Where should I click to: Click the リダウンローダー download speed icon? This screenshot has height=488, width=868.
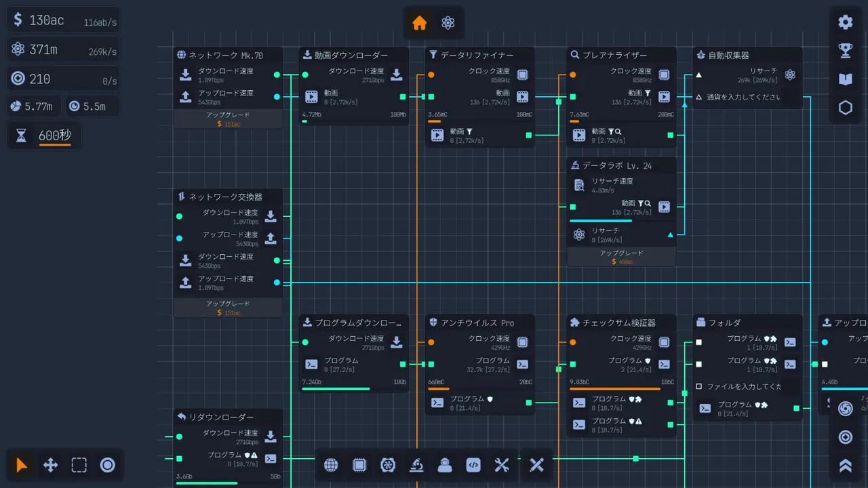pyautogui.click(x=270, y=436)
